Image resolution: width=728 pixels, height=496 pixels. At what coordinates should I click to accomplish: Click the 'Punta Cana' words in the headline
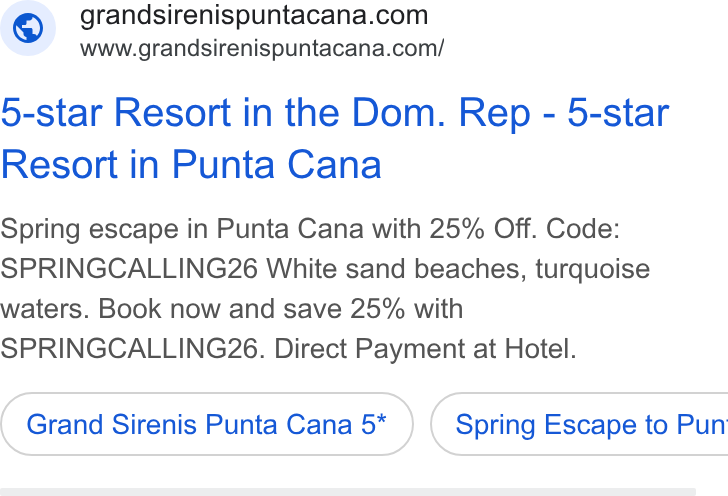pos(277,164)
